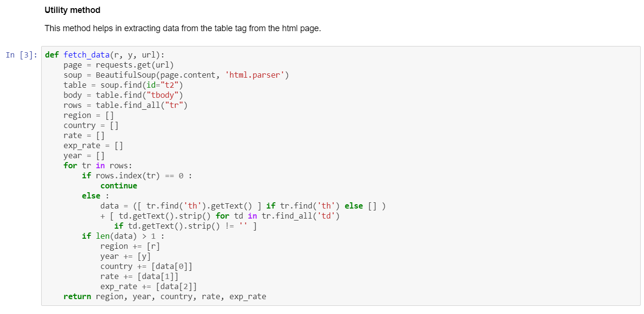This screenshot has height=314, width=644.
Task: Click the "for tr in rows:" loop line
Action: (98, 165)
